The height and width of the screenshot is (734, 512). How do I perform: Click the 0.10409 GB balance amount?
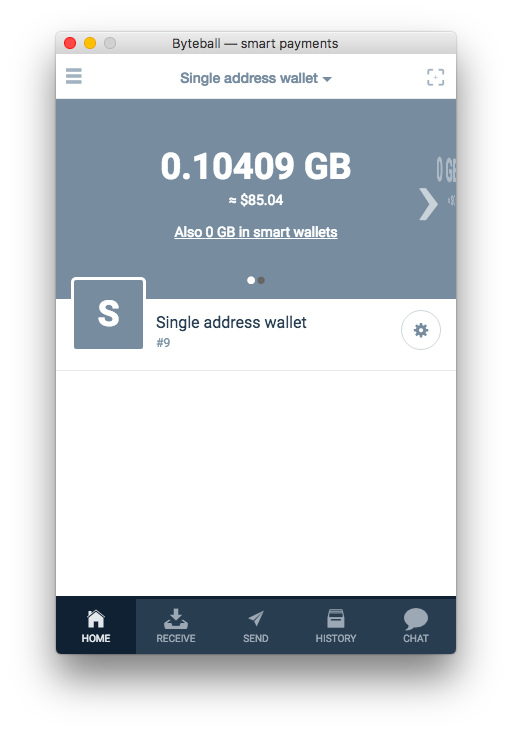[x=256, y=166]
